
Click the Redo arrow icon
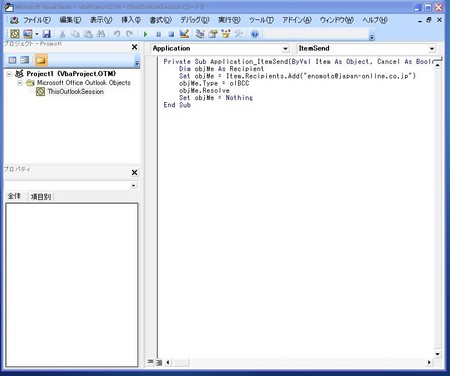click(x=129, y=34)
